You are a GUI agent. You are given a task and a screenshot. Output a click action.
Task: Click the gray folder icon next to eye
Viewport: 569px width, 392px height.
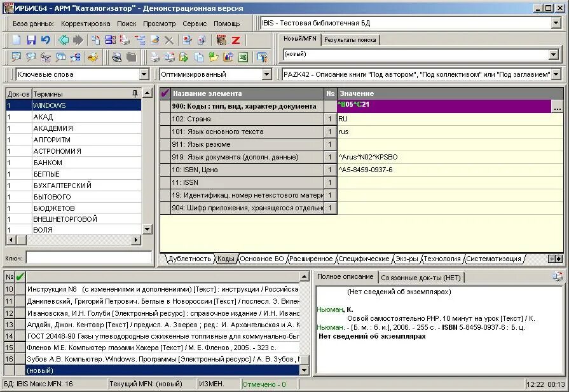tap(131, 57)
